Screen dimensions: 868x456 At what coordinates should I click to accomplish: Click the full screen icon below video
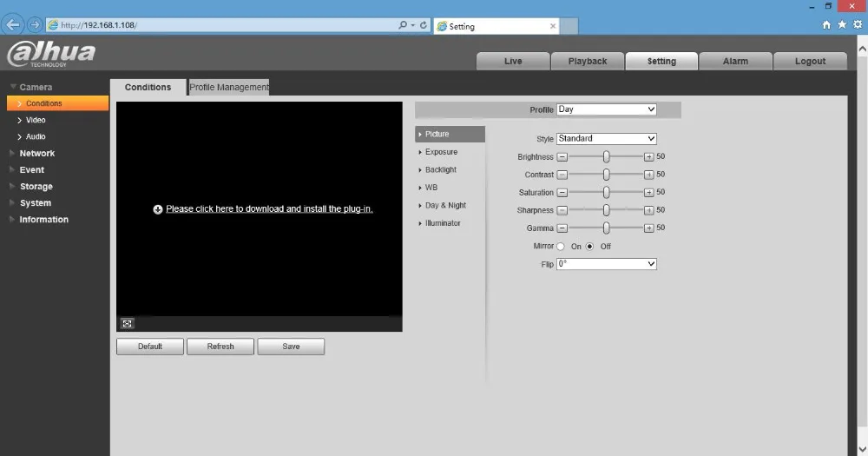point(128,324)
